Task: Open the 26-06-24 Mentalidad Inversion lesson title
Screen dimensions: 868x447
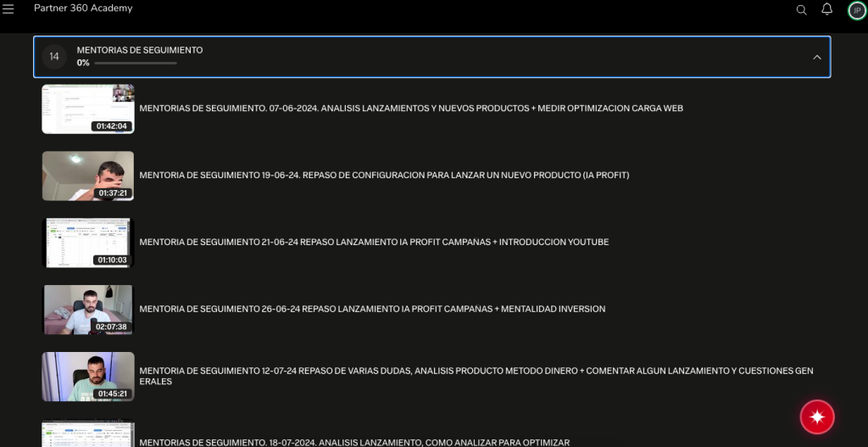Action: tap(373, 309)
